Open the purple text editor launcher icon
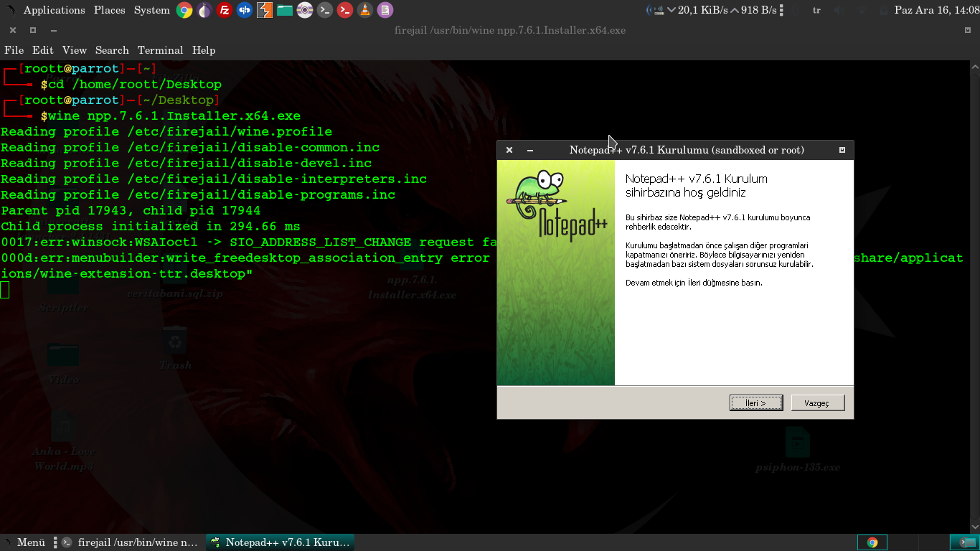The image size is (980, 551). (x=385, y=10)
